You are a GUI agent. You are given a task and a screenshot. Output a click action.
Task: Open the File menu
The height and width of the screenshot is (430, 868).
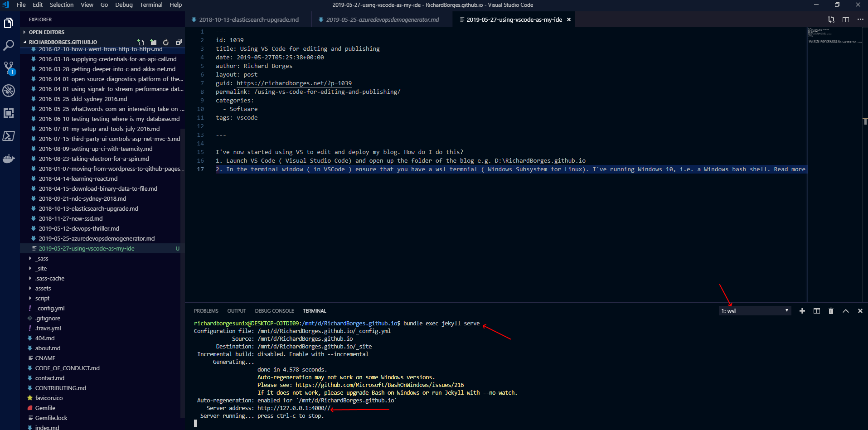(x=21, y=5)
